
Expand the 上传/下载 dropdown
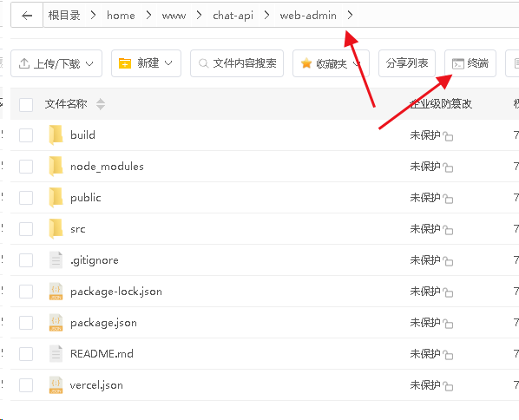[x=56, y=63]
